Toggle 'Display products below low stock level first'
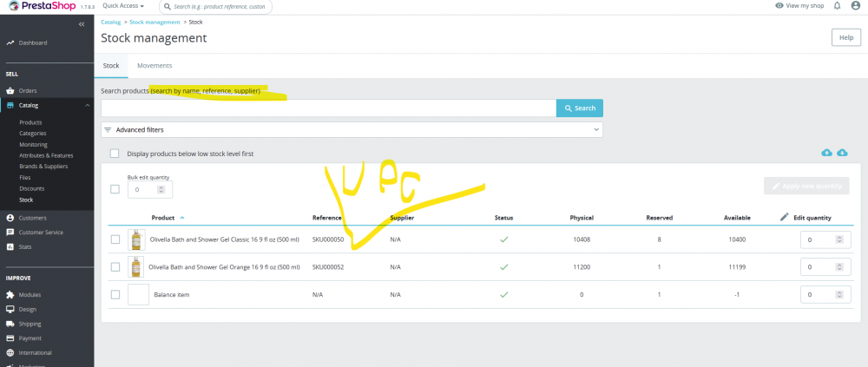 [115, 154]
